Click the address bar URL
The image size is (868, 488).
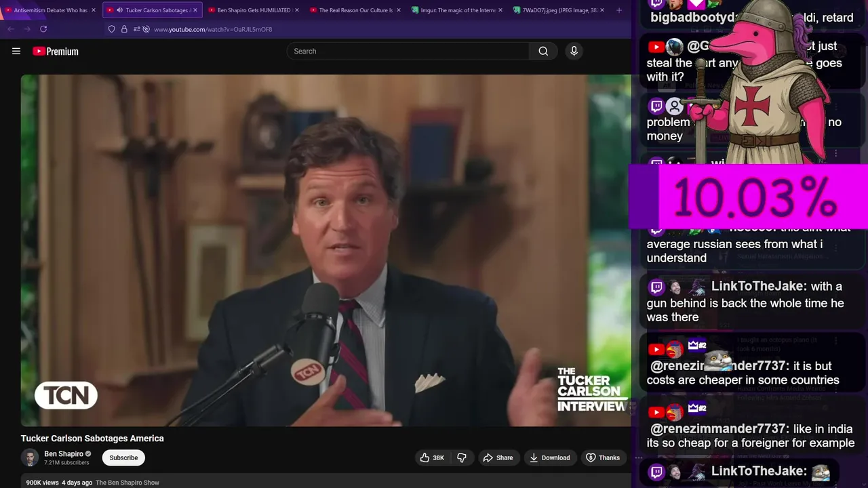[x=213, y=29]
